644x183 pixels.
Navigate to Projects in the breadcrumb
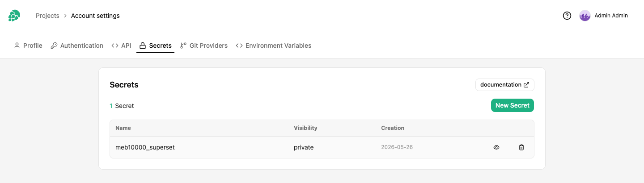click(47, 16)
